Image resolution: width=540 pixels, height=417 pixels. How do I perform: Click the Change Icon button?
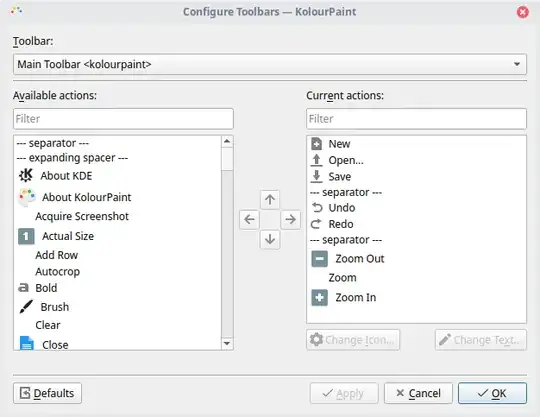coord(353,340)
